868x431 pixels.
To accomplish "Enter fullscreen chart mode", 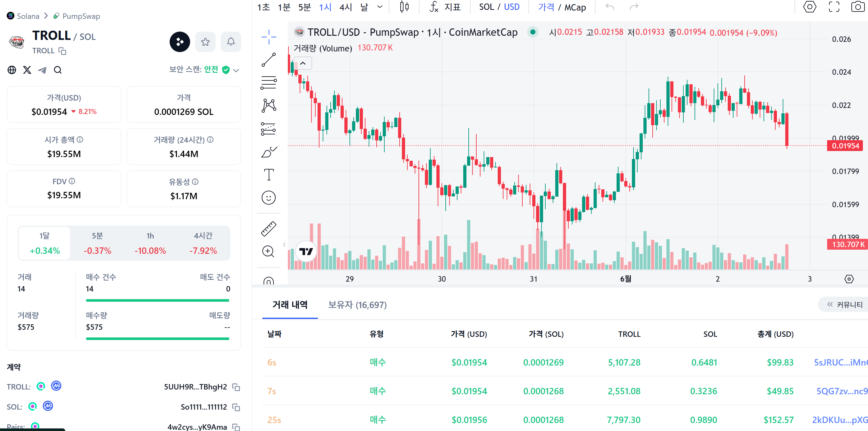I will click(834, 7).
